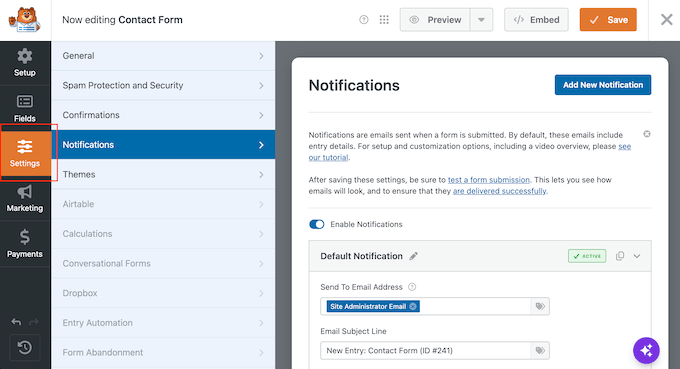The height and width of the screenshot is (369, 680).
Task: Follow 'test a form submission' link
Action: coord(489,180)
